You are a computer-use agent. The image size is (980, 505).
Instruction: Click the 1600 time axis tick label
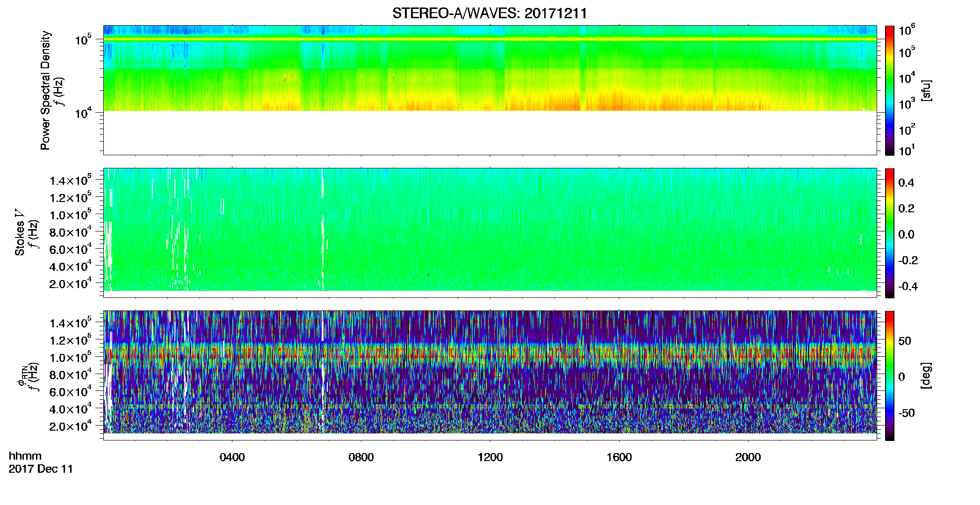(x=619, y=457)
